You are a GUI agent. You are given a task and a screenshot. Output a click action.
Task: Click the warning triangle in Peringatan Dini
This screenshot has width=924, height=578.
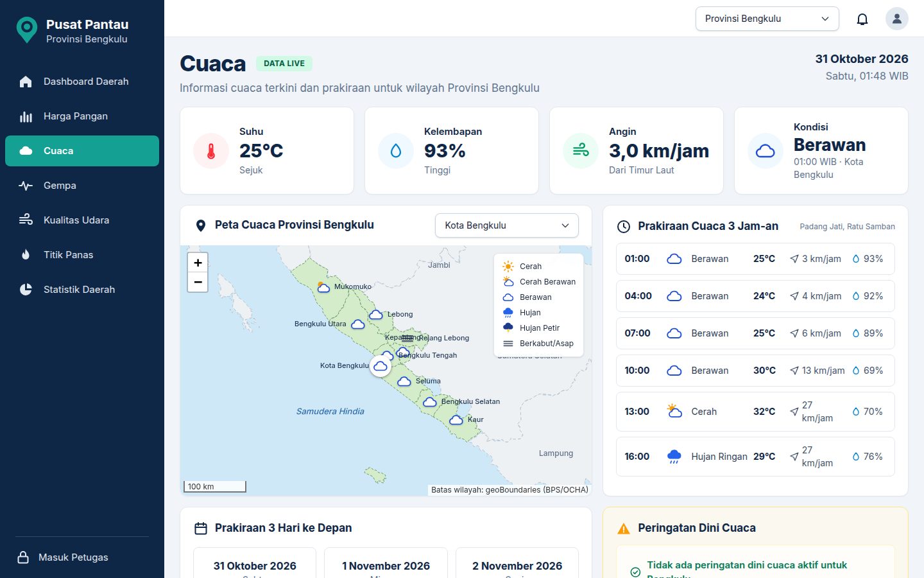623,529
